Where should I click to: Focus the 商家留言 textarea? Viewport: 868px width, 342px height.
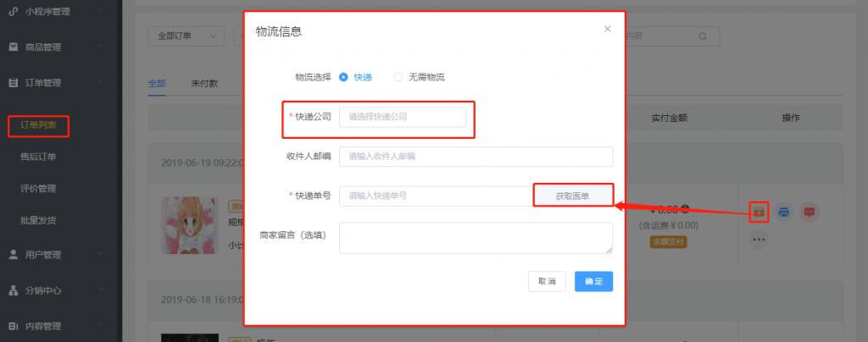click(x=476, y=238)
